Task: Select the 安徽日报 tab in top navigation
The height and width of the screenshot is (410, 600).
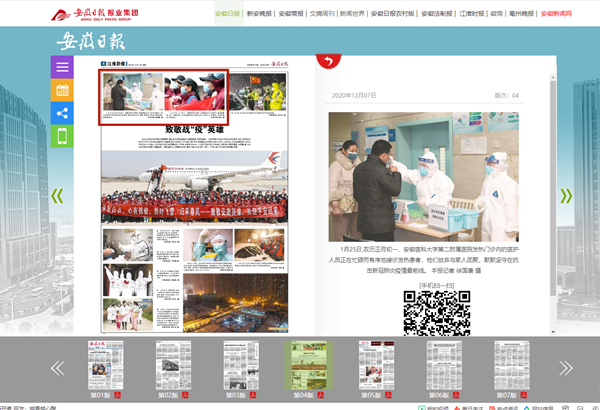Action: [228, 15]
